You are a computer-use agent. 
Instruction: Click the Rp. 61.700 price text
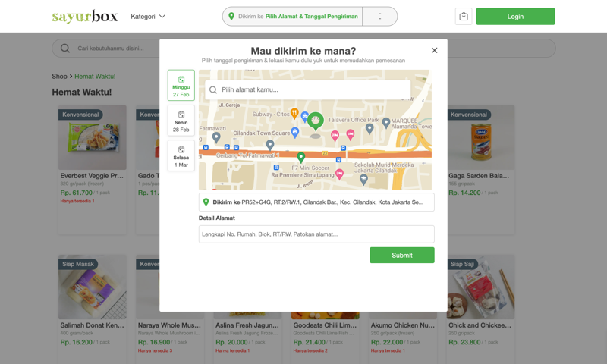[77, 193]
